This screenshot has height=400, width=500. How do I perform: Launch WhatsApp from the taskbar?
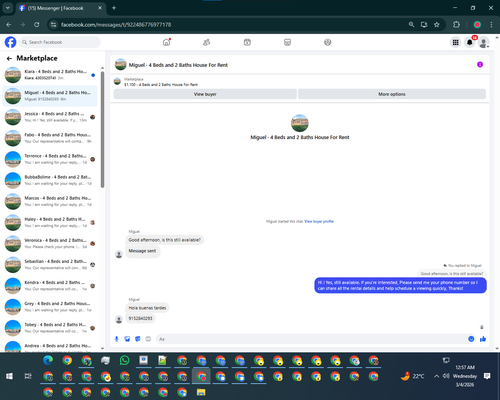tap(124, 360)
